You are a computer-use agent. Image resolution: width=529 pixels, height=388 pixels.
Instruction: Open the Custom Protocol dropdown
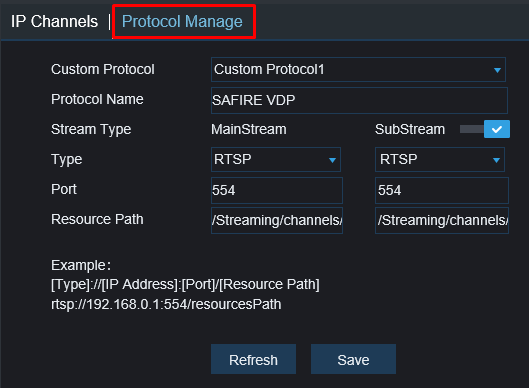[358, 70]
